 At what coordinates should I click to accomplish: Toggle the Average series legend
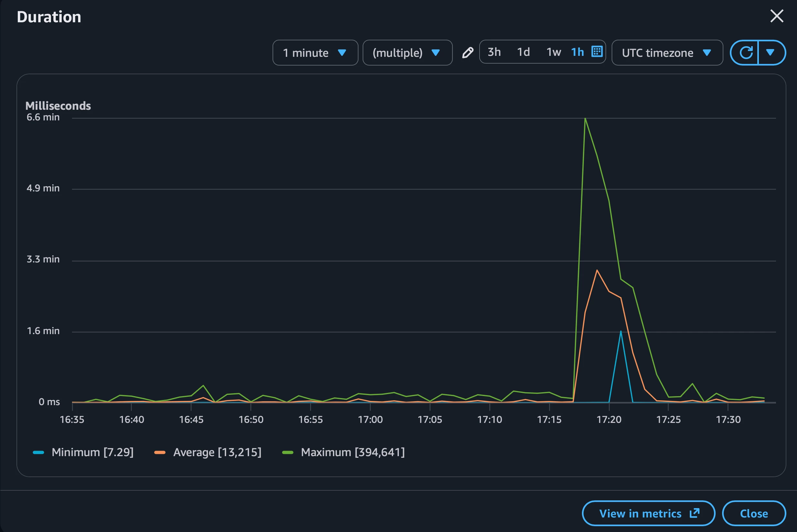tap(217, 452)
